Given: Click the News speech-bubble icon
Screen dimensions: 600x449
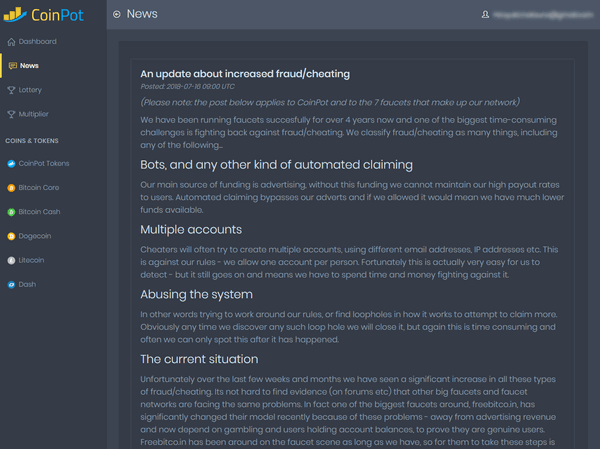Looking at the screenshot, I should (x=13, y=66).
